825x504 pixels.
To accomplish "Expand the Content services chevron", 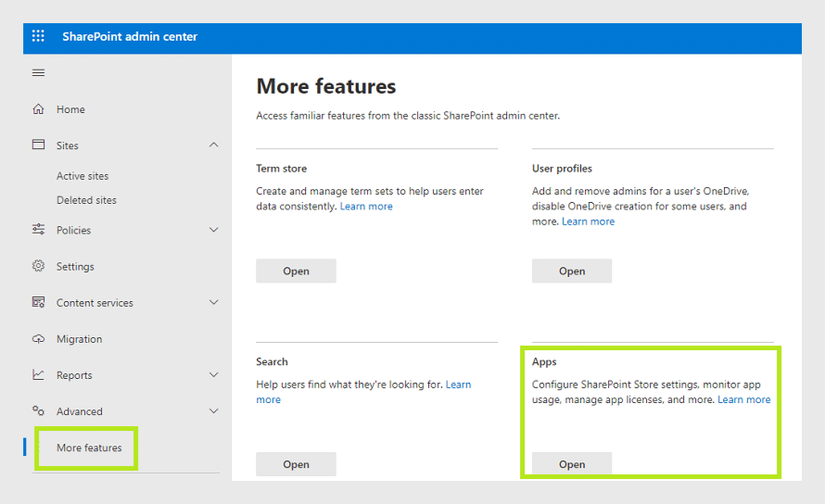I will pyautogui.click(x=213, y=303).
